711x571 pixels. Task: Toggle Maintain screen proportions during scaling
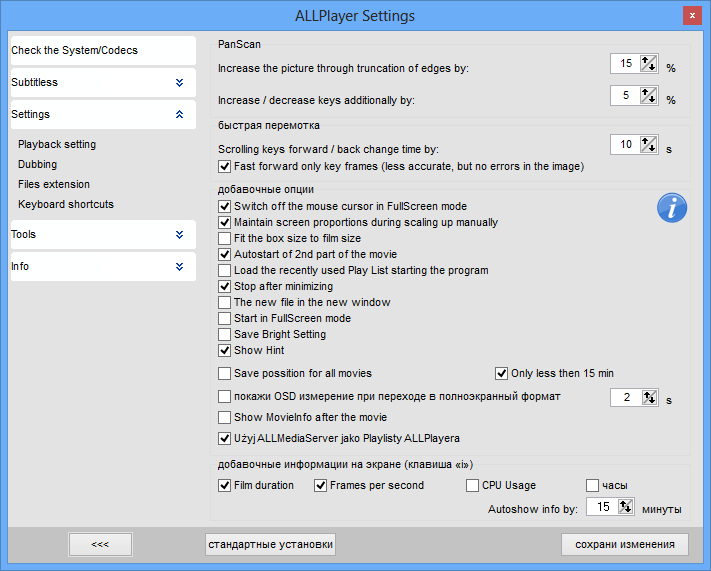point(224,222)
